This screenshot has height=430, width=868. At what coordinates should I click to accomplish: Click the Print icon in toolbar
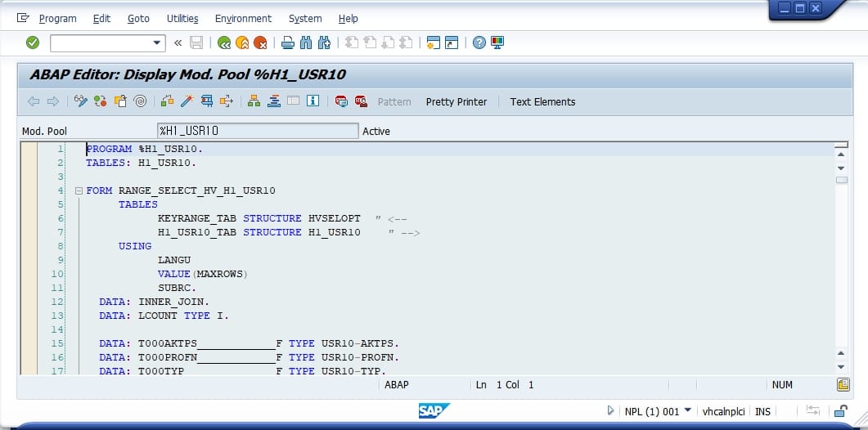[x=288, y=43]
